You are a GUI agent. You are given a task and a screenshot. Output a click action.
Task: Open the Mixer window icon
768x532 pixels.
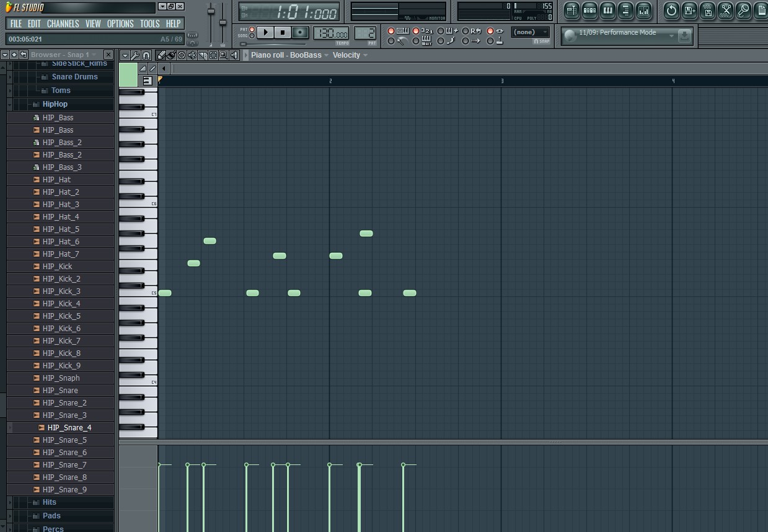[x=643, y=11]
